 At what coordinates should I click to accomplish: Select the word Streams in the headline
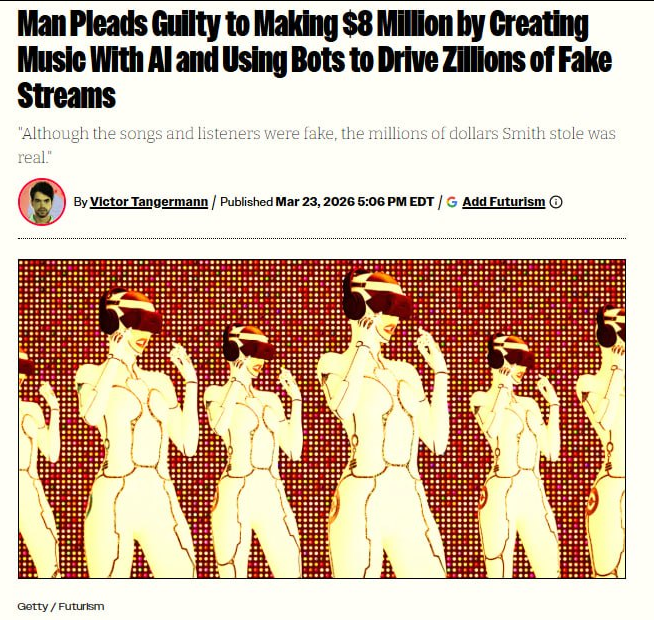[67, 96]
